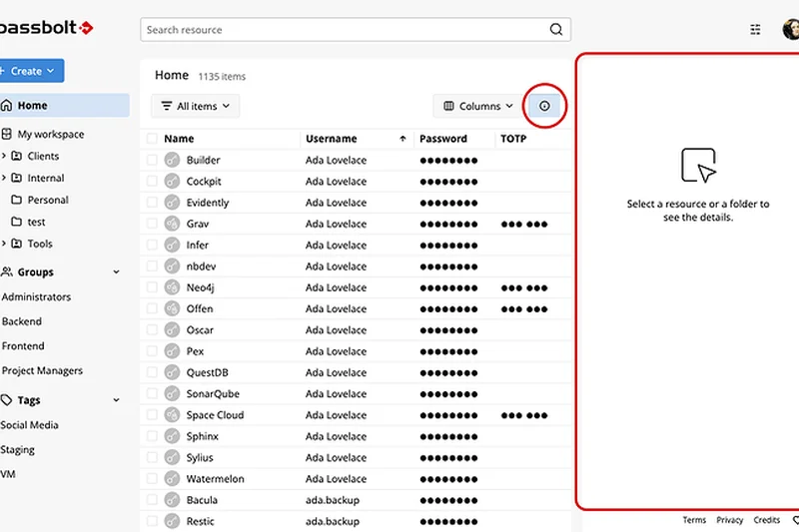
Task: Collapse the Tags section chevron
Action: [x=116, y=400]
